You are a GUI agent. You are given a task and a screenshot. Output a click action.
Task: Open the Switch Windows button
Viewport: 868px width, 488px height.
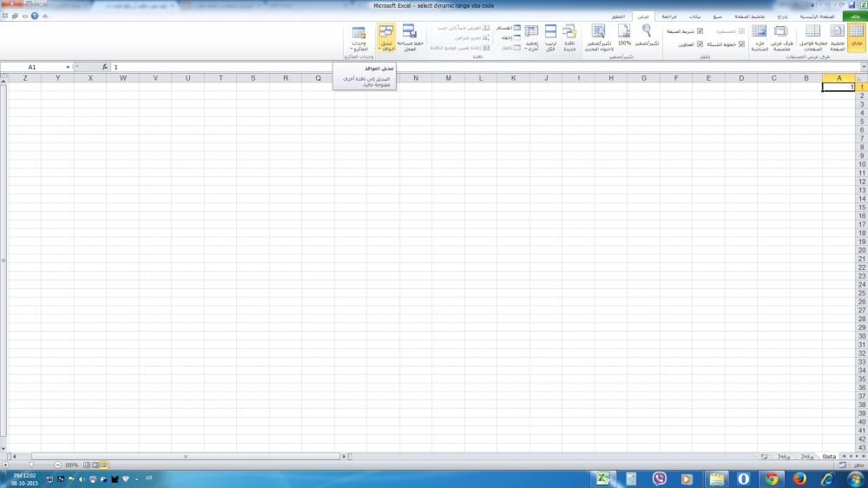(x=386, y=37)
